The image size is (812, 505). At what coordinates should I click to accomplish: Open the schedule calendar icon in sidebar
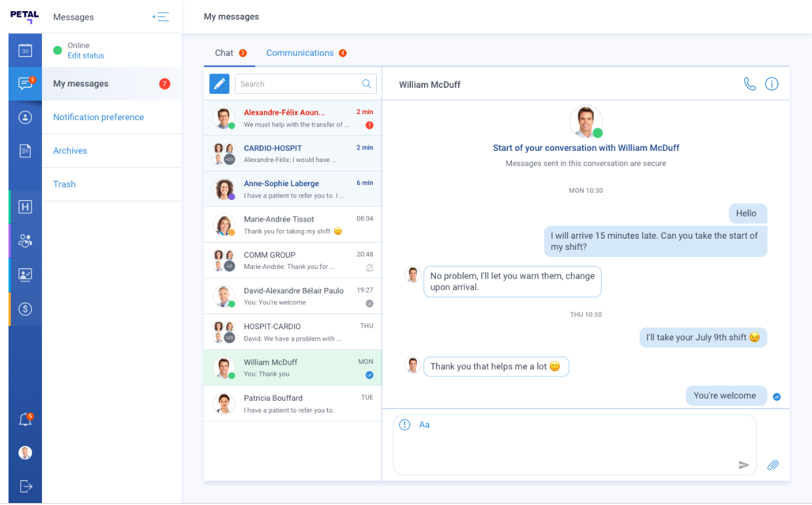[25, 50]
